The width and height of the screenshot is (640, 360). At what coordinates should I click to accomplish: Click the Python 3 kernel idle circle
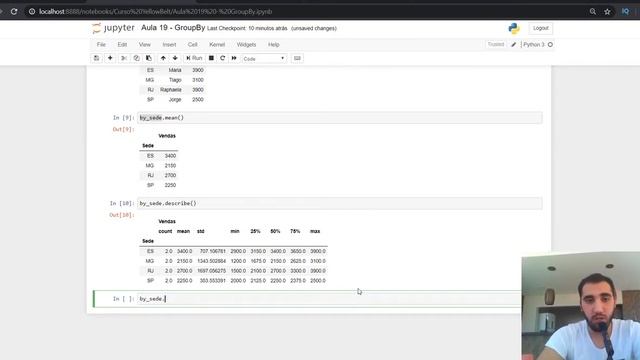550,44
